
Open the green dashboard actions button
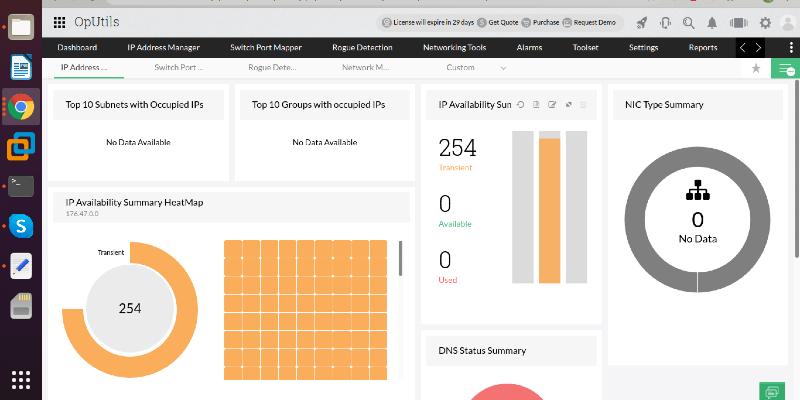785,68
